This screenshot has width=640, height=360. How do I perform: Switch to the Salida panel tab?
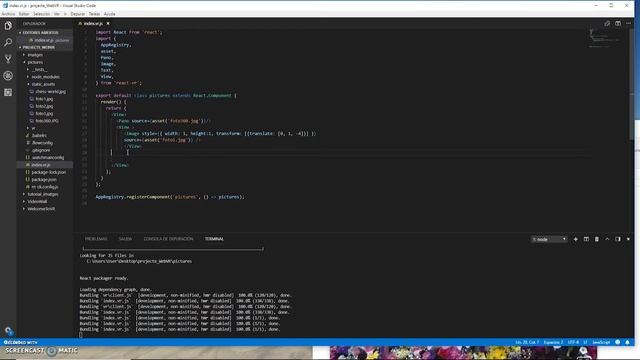(125, 239)
